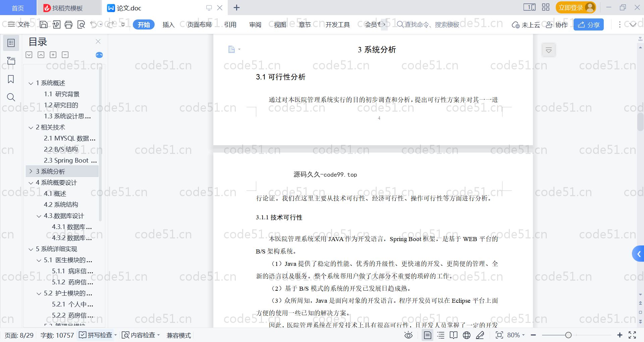Enter full screen mode from status bar
Viewport: 644px width, 342px height.
pos(632,335)
